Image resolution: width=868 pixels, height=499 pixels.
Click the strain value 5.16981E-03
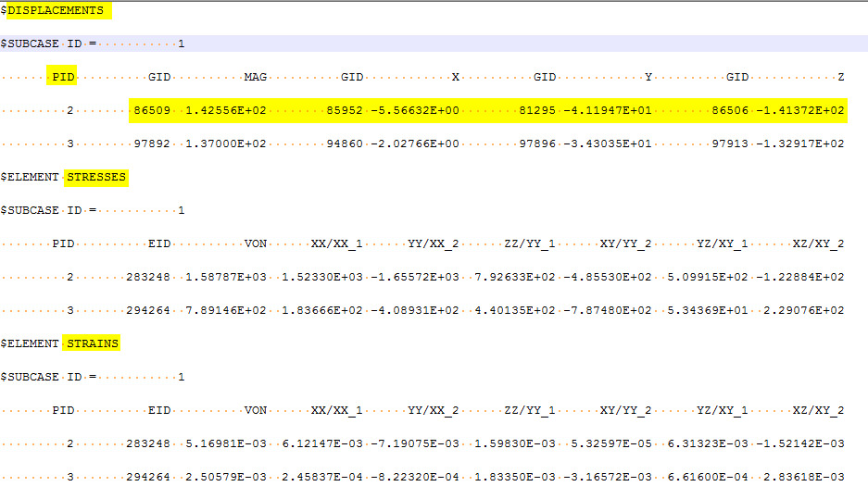226,443
